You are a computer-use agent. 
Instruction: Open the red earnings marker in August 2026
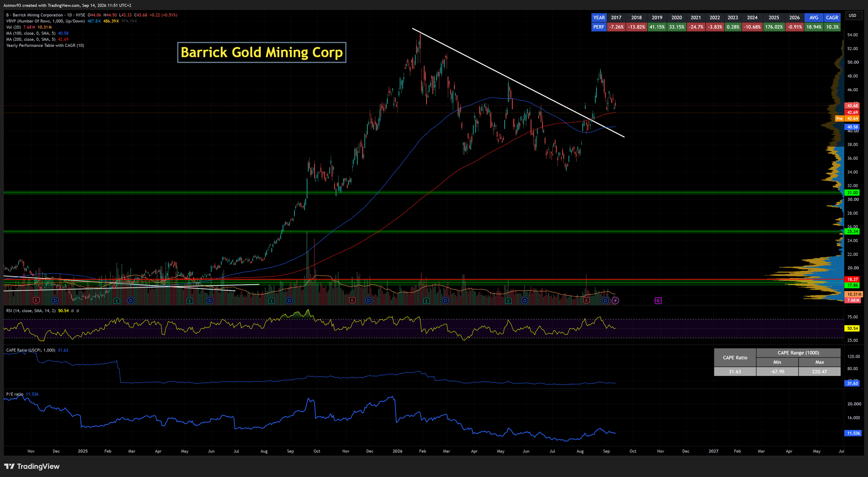pyautogui.click(x=587, y=300)
